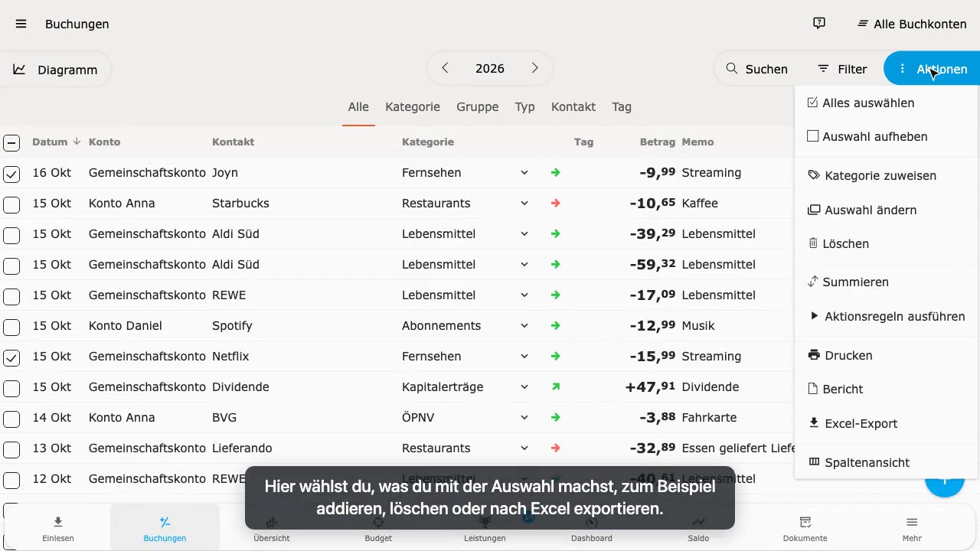The image size is (980, 551).
Task: Click the green arrow in Spotify row
Action: [x=556, y=326]
